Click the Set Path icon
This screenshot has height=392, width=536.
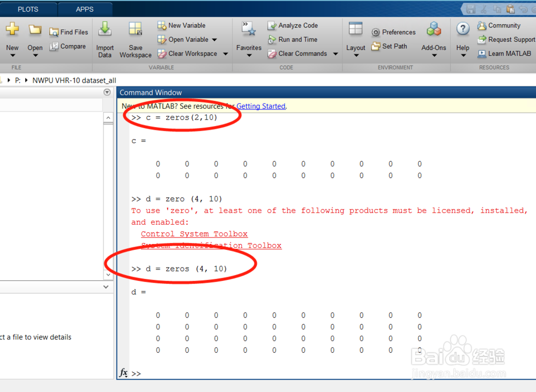(x=376, y=46)
